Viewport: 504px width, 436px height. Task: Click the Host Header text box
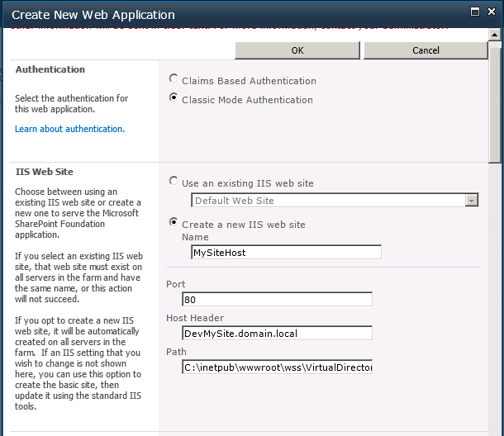point(277,334)
